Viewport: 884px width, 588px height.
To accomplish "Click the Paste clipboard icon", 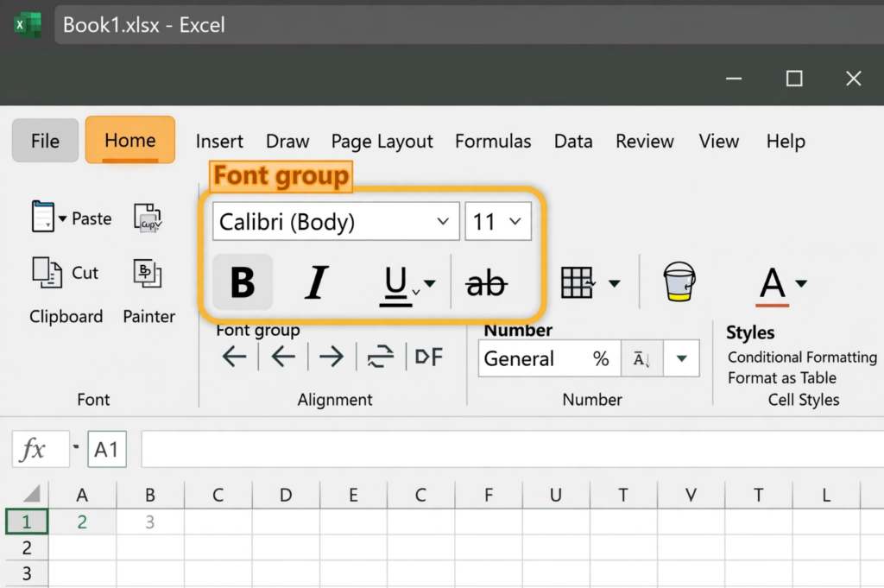I will point(43,217).
